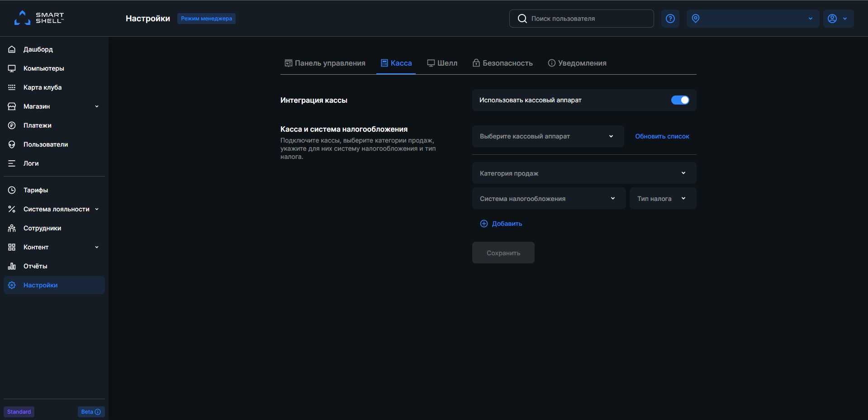Open the Выберите кассовый аппарат dropdown

(547, 136)
